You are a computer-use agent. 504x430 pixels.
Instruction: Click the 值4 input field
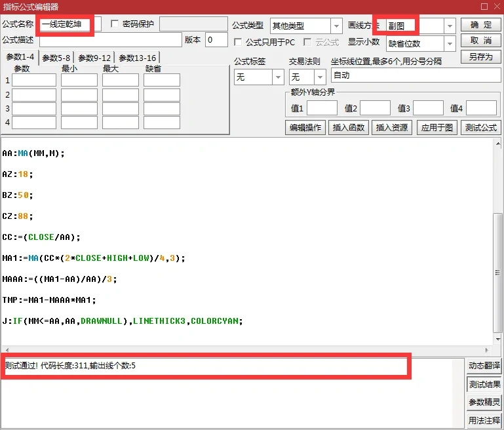coord(481,108)
